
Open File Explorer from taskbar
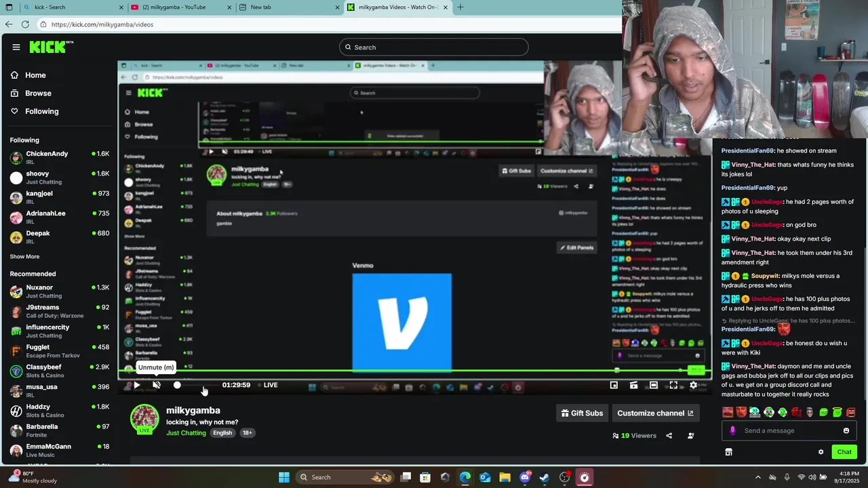pos(505,477)
